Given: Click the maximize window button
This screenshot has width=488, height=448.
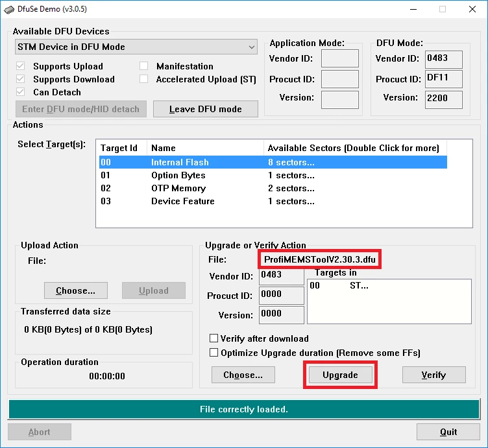Looking at the screenshot, I should pyautogui.click(x=443, y=9).
